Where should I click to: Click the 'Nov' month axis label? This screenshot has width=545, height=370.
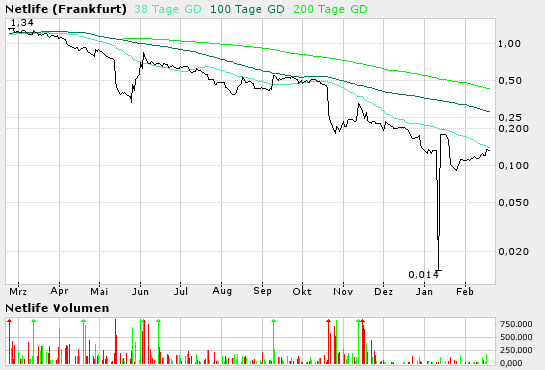pos(343,291)
